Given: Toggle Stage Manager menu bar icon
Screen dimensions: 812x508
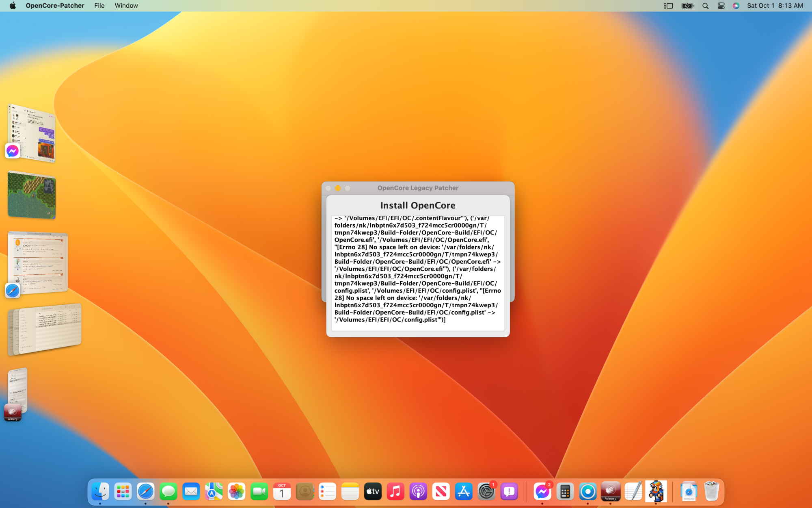Looking at the screenshot, I should tap(668, 6).
